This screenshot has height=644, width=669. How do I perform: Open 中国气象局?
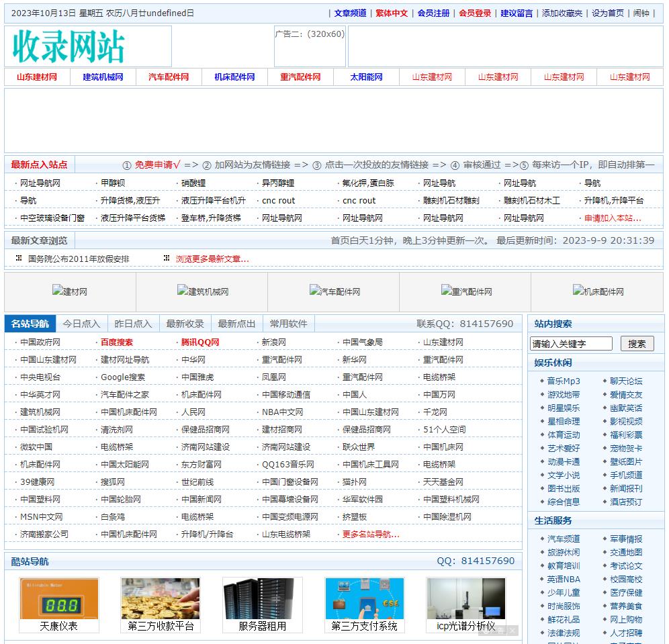pos(363,342)
